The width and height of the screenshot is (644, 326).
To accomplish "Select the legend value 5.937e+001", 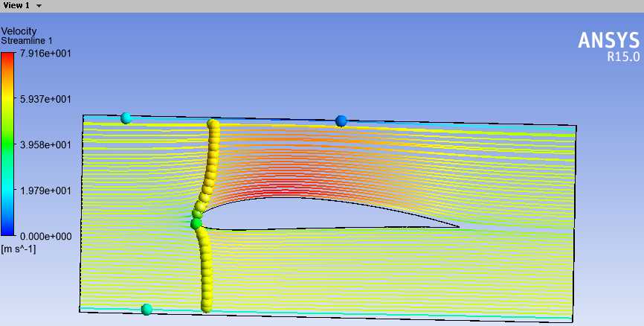I will point(45,99).
